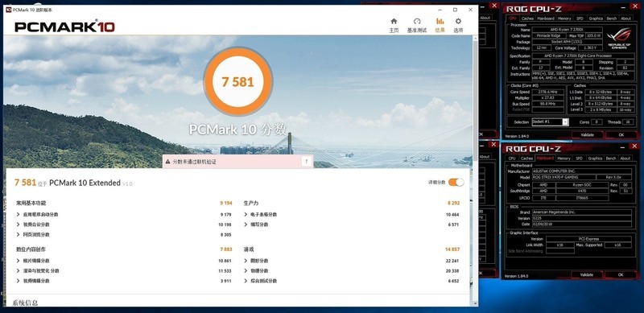This screenshot has width=644, height=313.
Task: Click the orange 7 581 score circle
Action: (x=237, y=81)
